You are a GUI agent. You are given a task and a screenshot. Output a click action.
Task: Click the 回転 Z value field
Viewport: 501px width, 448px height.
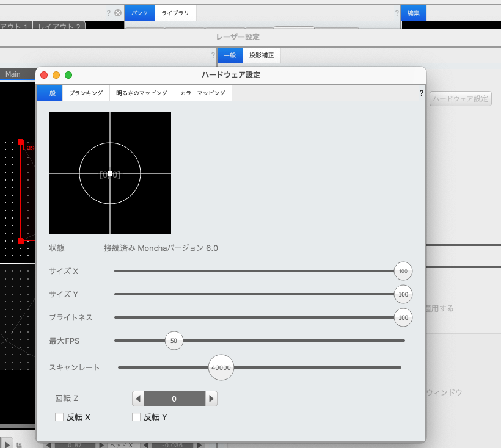174,399
